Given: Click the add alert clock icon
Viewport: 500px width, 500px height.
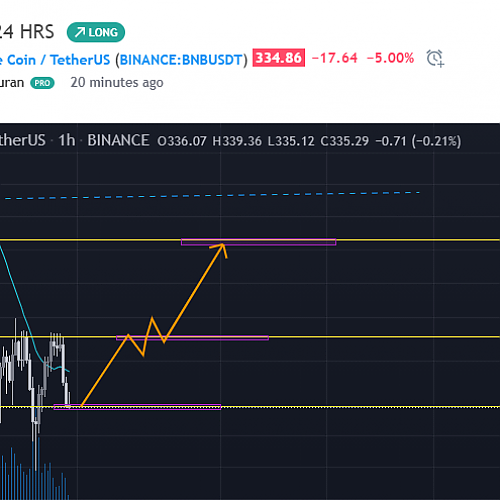Looking at the screenshot, I should [x=435, y=59].
